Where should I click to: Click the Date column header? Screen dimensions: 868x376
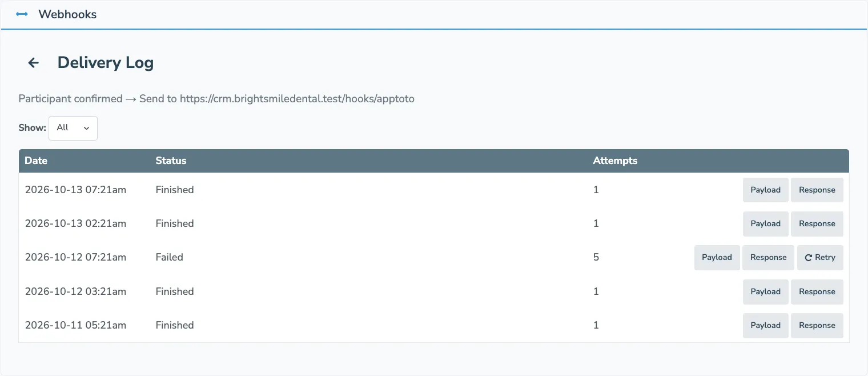pyautogui.click(x=36, y=161)
